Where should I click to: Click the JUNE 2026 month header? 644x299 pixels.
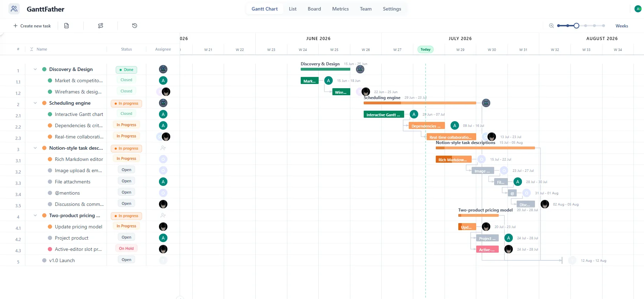(x=318, y=38)
